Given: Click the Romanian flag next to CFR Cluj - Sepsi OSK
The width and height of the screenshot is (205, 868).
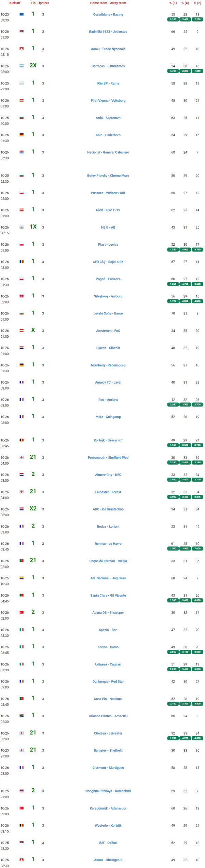Looking at the screenshot, I should pyautogui.click(x=22, y=261).
